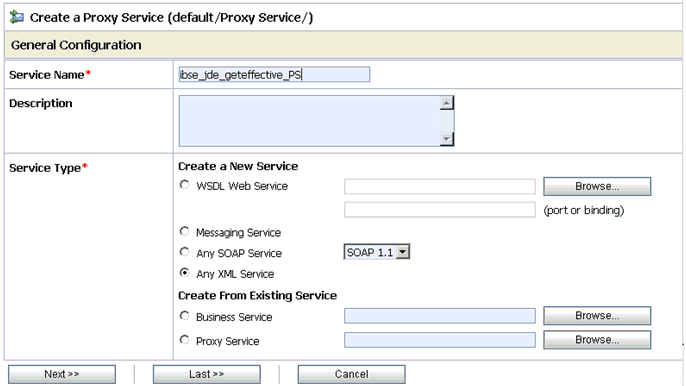
Task: Select the Any XML Service radio button
Action: [185, 273]
